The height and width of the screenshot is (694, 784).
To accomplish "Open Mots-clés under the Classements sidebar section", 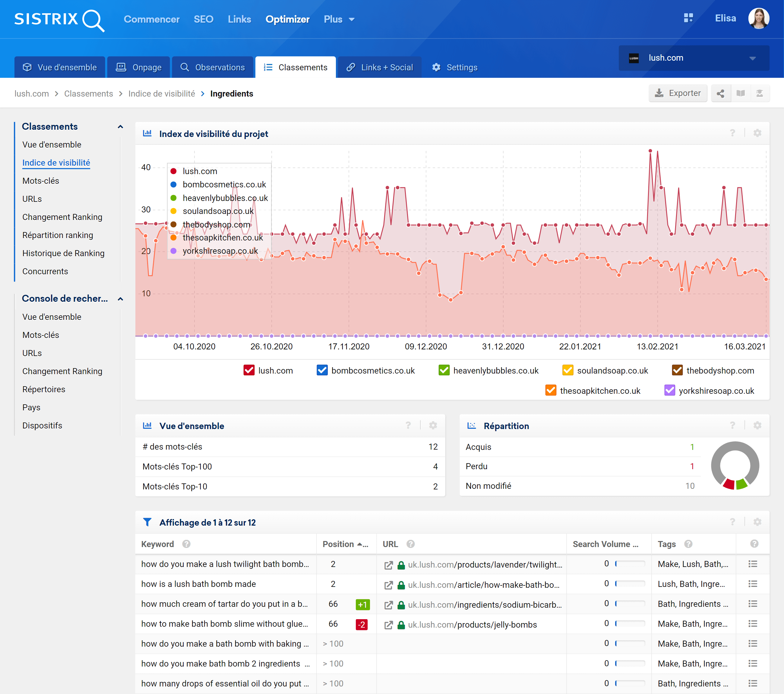I will click(x=41, y=181).
